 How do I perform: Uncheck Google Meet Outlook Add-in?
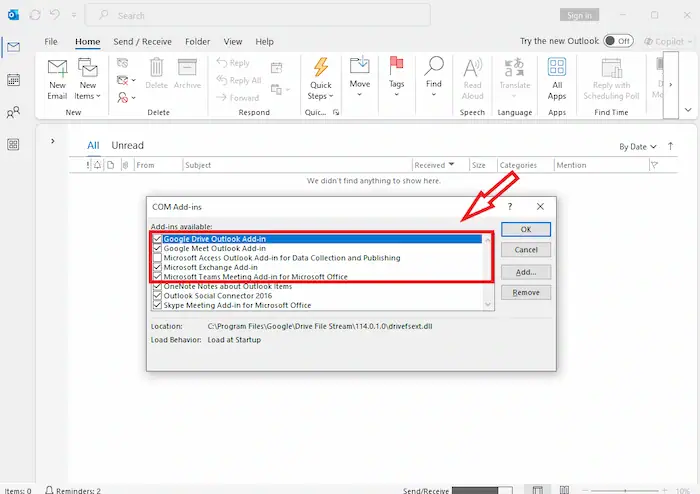(x=157, y=249)
